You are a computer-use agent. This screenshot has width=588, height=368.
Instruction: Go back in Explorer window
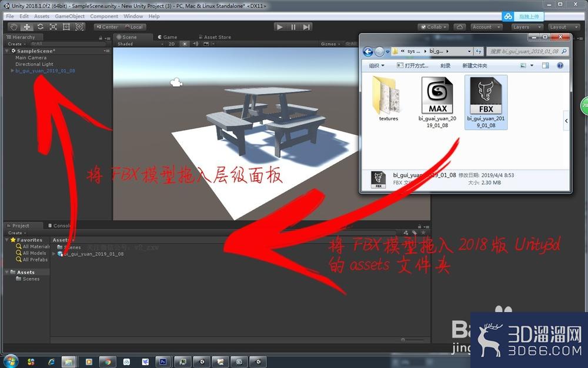368,51
